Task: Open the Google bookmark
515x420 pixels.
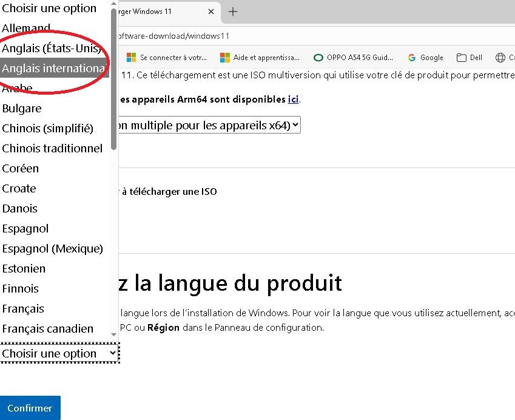Action: tap(425, 58)
